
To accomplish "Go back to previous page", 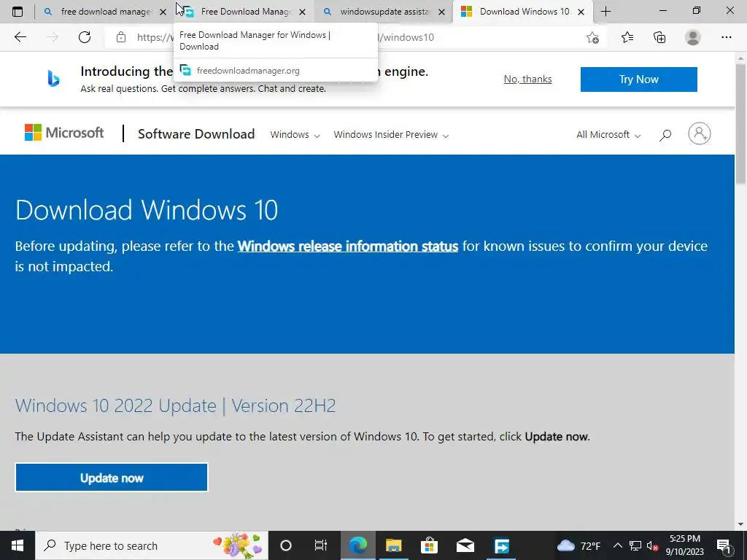I will pyautogui.click(x=20, y=37).
